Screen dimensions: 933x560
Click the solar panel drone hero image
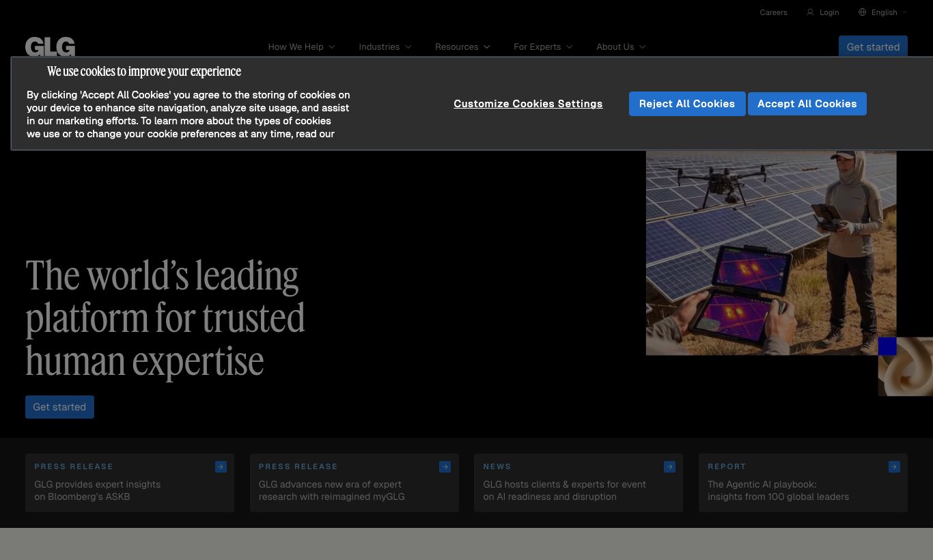pyautogui.click(x=771, y=253)
